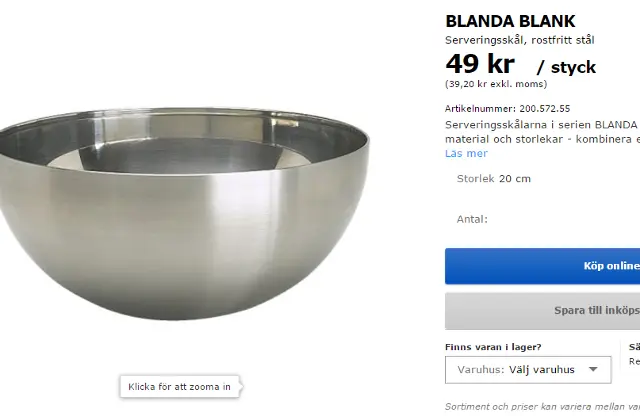
Task: Click the '(39,20 kr exkl. moms)' price note
Action: pos(498,85)
